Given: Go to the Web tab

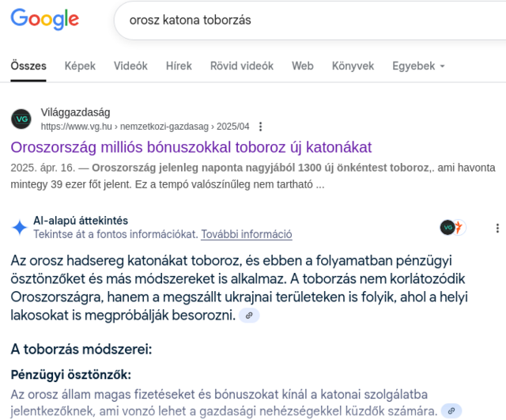Looking at the screenshot, I should coord(303,66).
